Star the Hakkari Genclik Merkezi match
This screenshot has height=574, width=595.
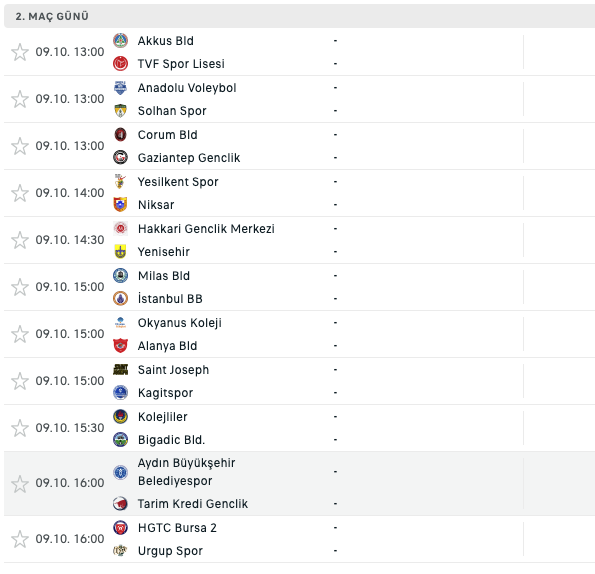pyautogui.click(x=20, y=240)
